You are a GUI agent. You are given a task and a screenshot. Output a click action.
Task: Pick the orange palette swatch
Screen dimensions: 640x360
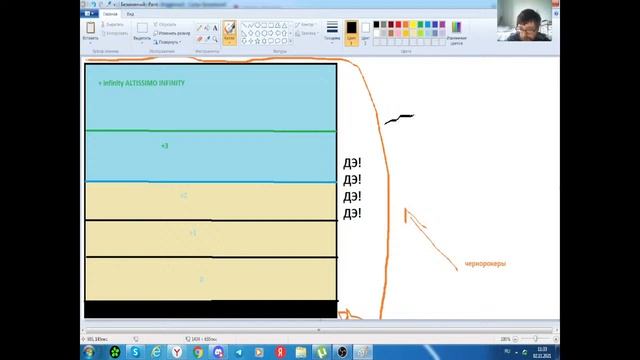click(406, 25)
